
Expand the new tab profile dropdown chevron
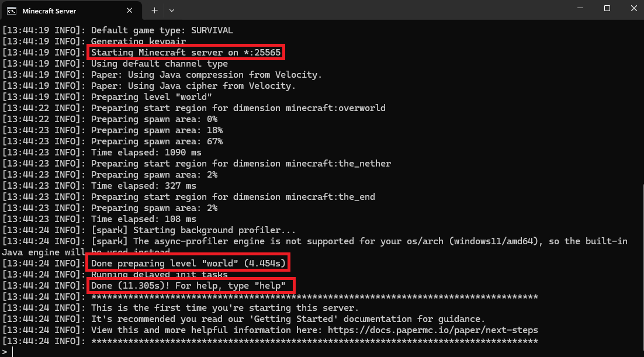[172, 10]
